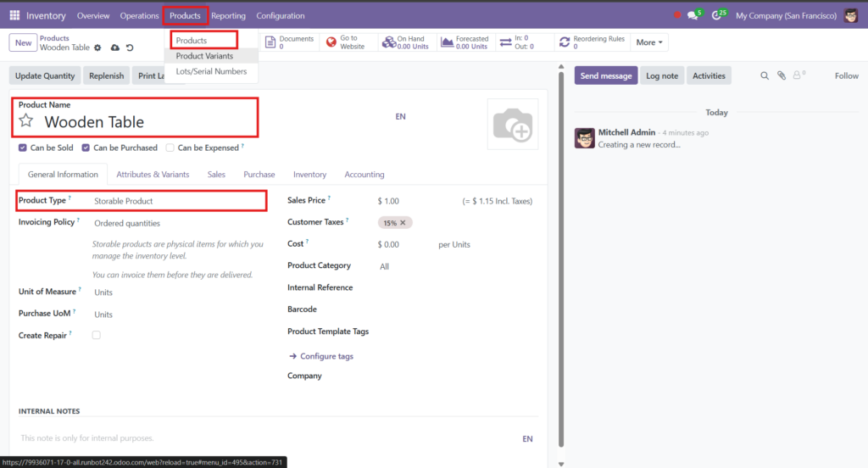Remove the 15% customer tax tag
The height and width of the screenshot is (468, 868).
403,223
